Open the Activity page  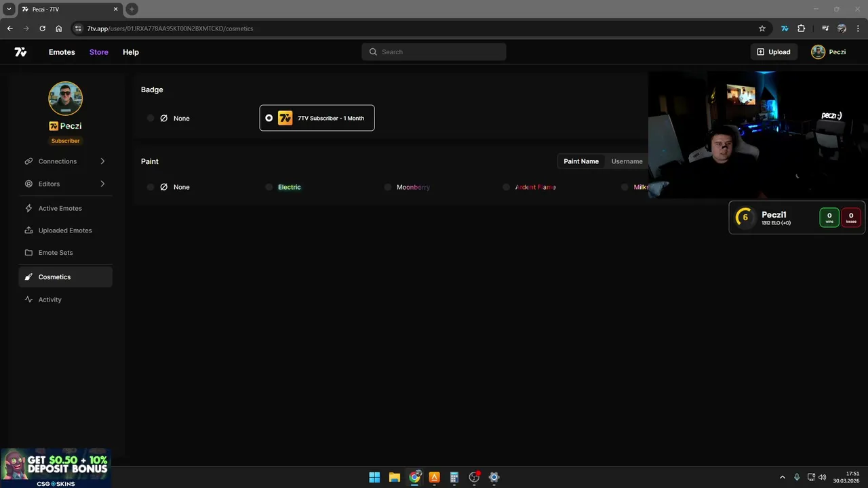(x=66, y=300)
